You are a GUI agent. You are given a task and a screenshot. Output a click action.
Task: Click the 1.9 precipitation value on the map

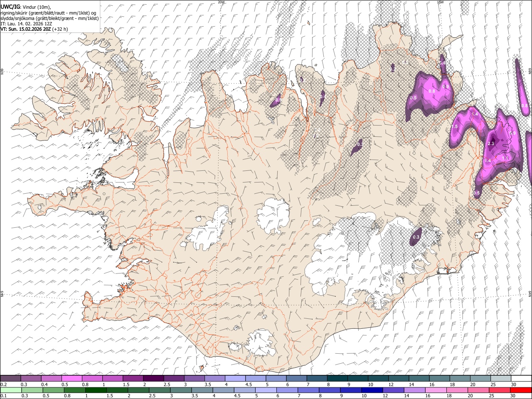pyautogui.click(x=512, y=133)
